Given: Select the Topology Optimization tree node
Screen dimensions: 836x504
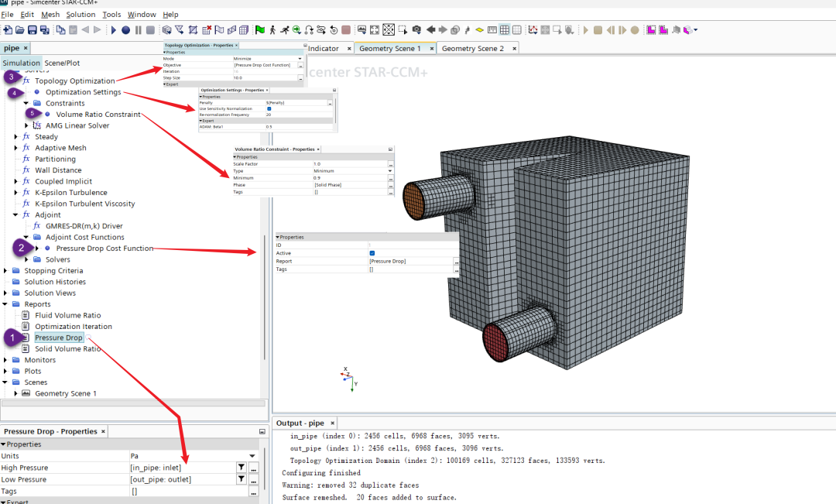Looking at the screenshot, I should pyautogui.click(x=74, y=81).
